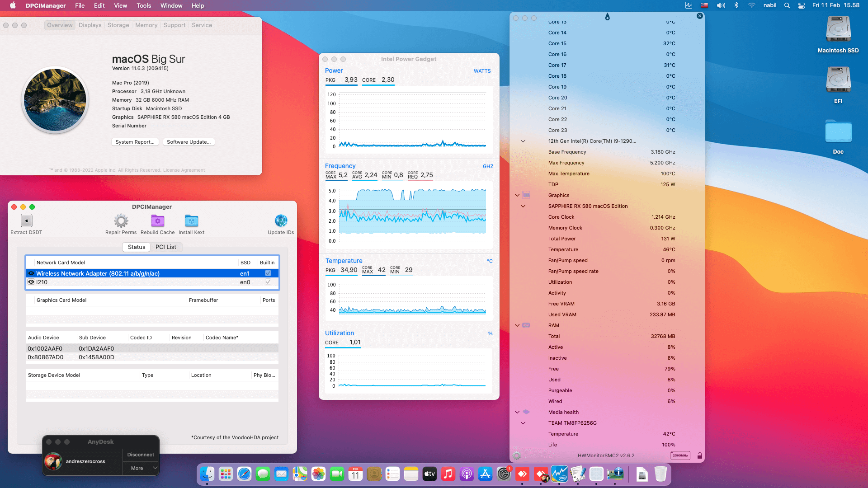Toggle Builtin checkbox for Wireless Network Adapter
The width and height of the screenshot is (868, 488).
[268, 273]
